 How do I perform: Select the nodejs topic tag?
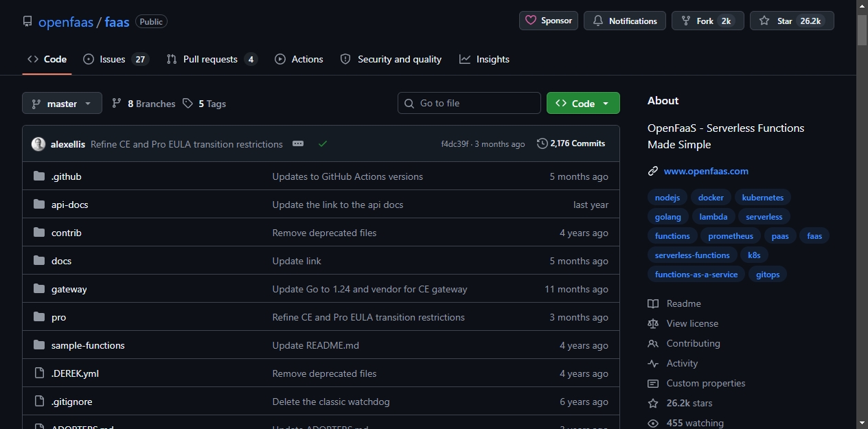(667, 197)
